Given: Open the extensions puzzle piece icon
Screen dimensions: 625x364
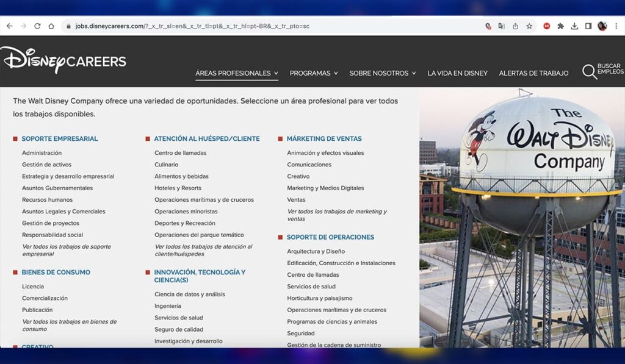Looking at the screenshot, I should [560, 26].
